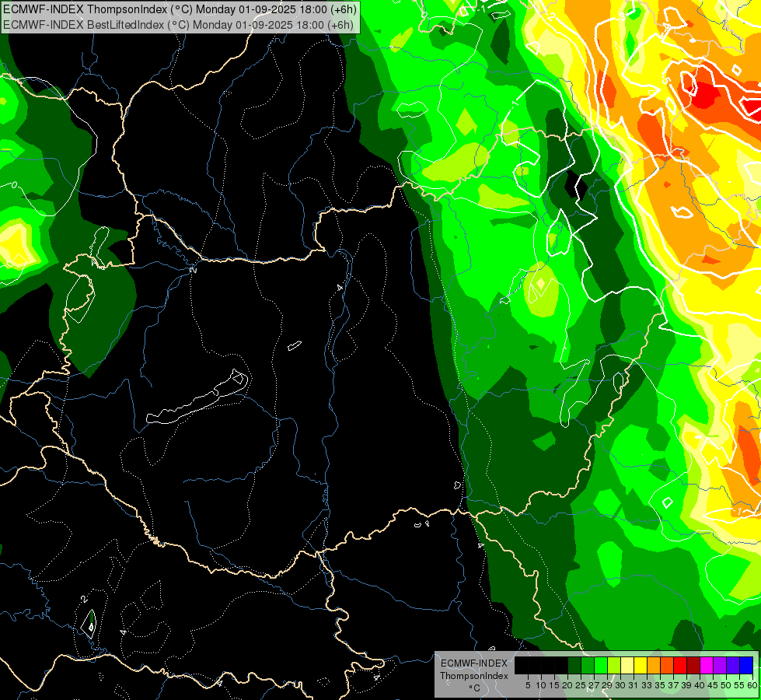
Task: Click the legend tick value 39
Action: tap(686, 685)
